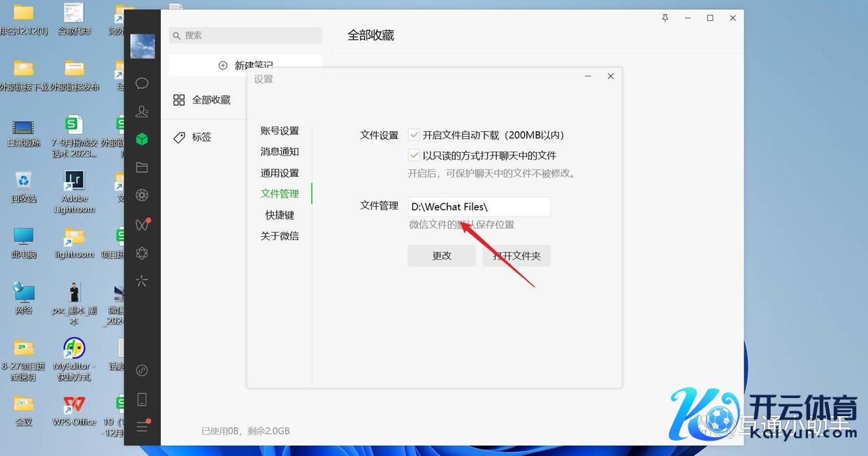Viewport: 868px width, 456px height.
Task: Open the chat files folder icon
Action: click(x=142, y=168)
